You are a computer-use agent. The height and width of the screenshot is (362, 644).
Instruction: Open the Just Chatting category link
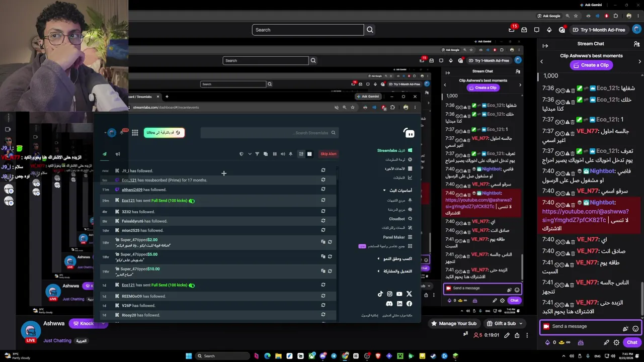pyautogui.click(x=57, y=340)
